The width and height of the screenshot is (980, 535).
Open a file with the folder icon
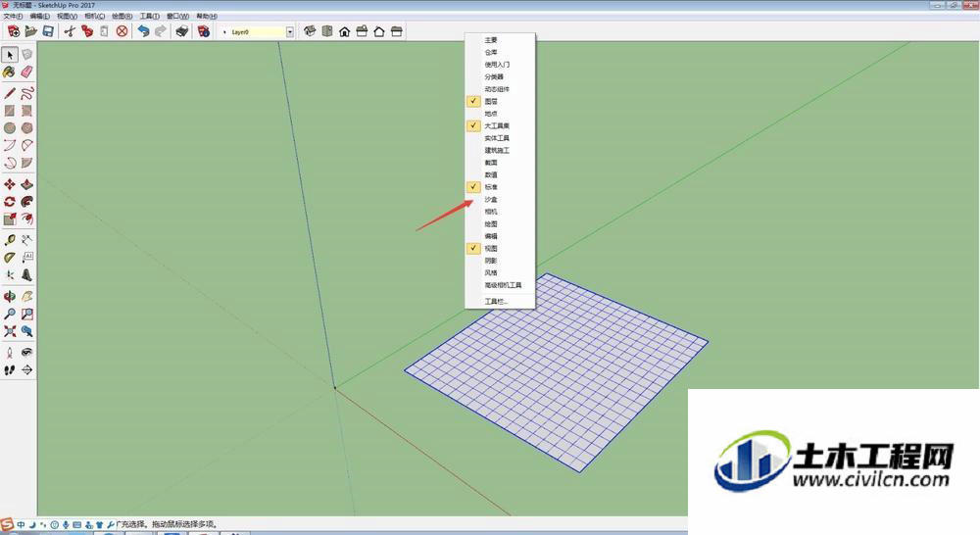point(30,31)
